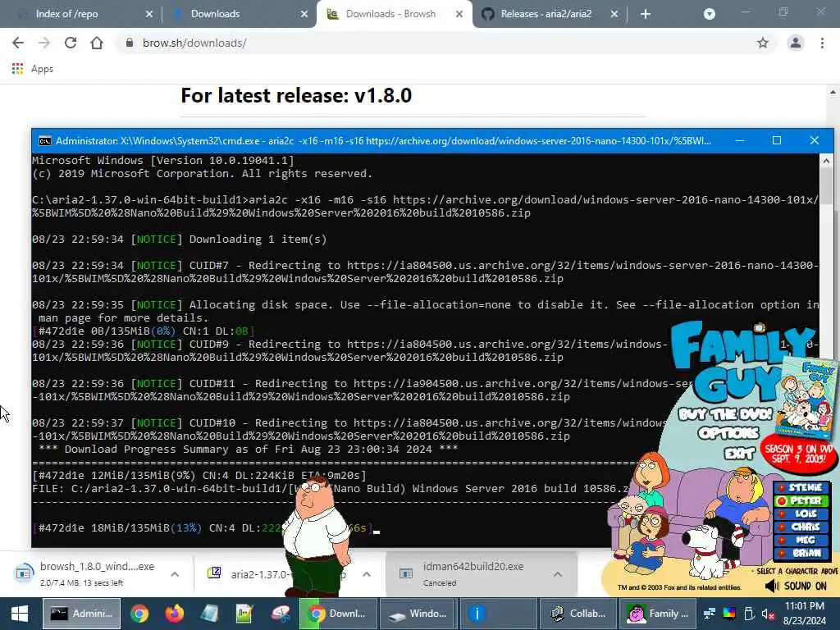Viewport: 840px width, 630px height.
Task: Click BUY THE DVD! in Family Guy
Action: [725, 414]
